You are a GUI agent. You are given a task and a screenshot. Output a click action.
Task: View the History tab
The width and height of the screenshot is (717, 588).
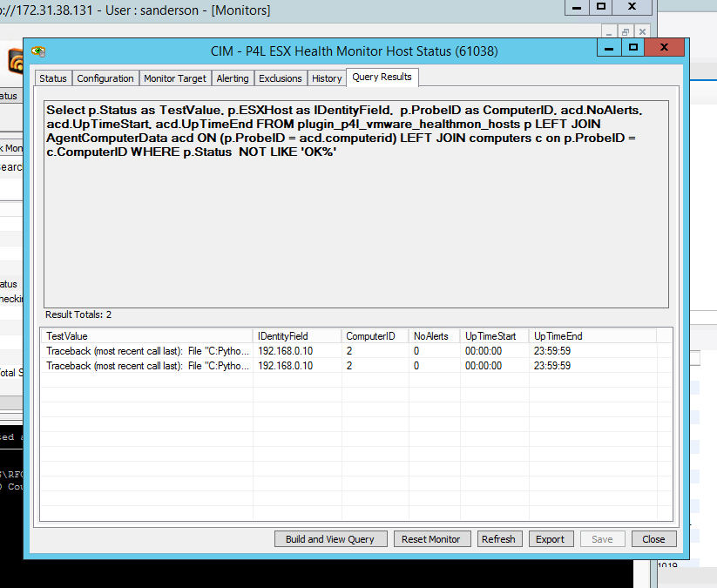(x=327, y=78)
